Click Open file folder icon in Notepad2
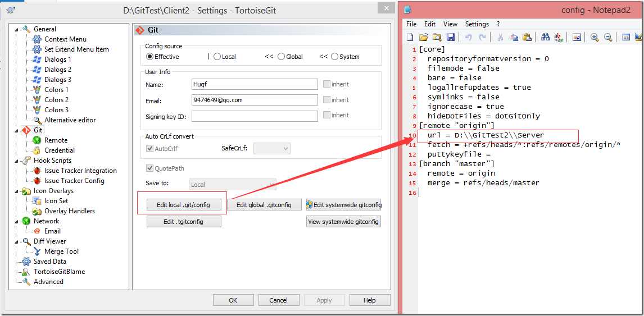This screenshot has width=644, height=316. 424,38
